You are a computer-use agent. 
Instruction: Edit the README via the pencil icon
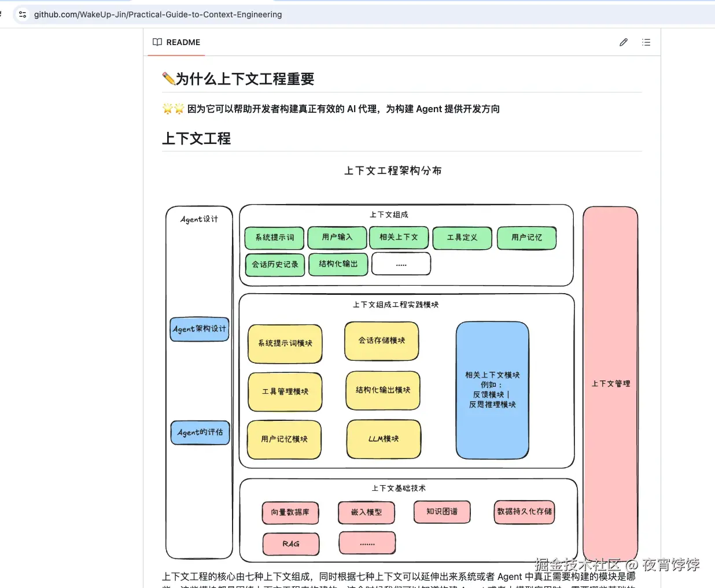pyautogui.click(x=623, y=42)
